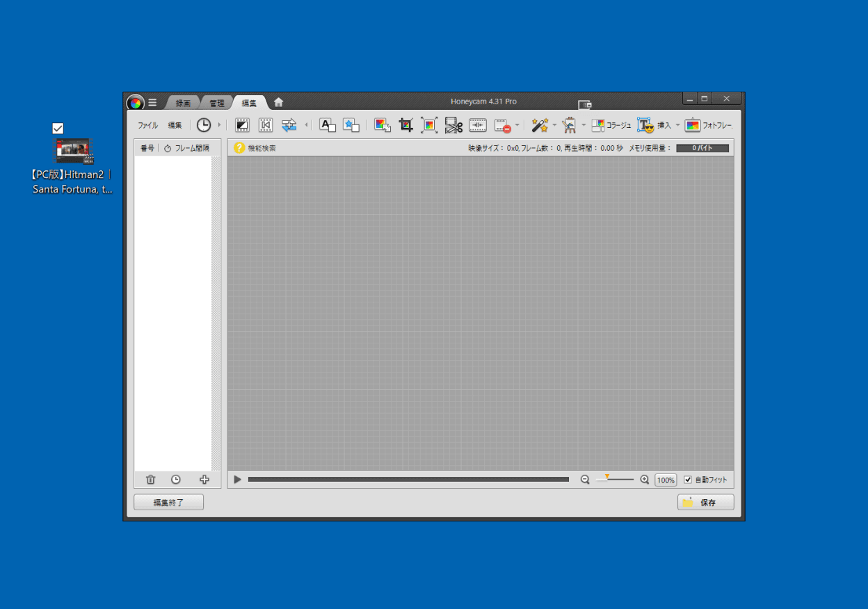Screen dimensions: 868x609
Task: Open the 挿入 dropdown arrow
Action: (x=677, y=125)
